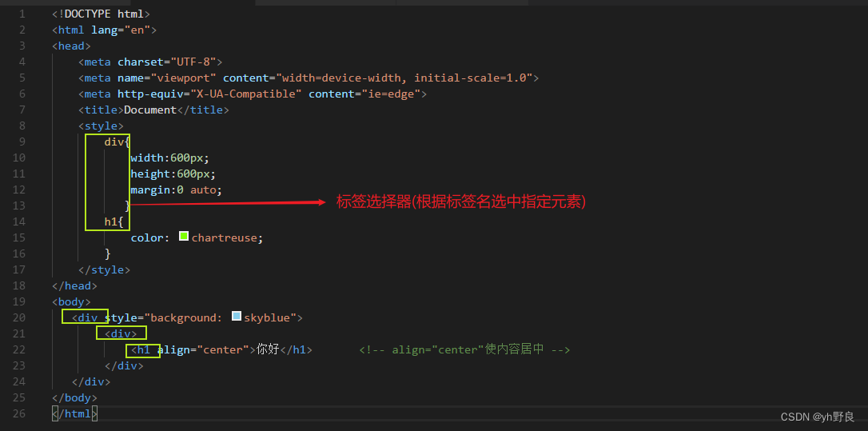Image resolution: width=868 pixels, height=431 pixels.
Task: Click the closing div tag on line 23
Action: [x=124, y=365]
